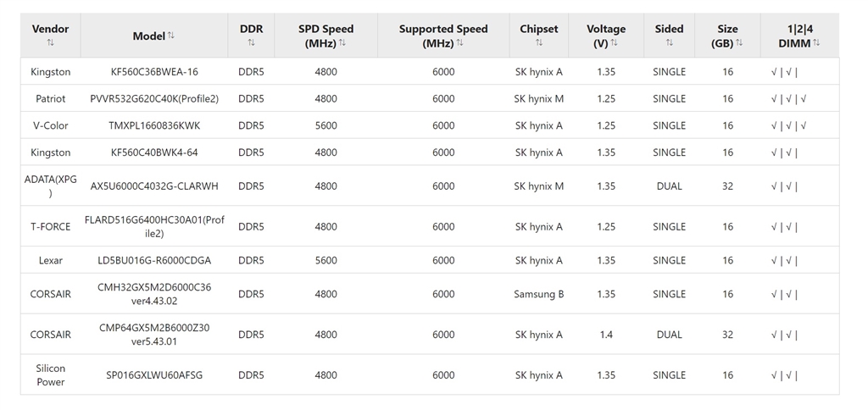Screen dimensions: 868x410
Task: Select T-FORCE FLARD516G6400HC30A01 model cell
Action: pyautogui.click(x=154, y=226)
